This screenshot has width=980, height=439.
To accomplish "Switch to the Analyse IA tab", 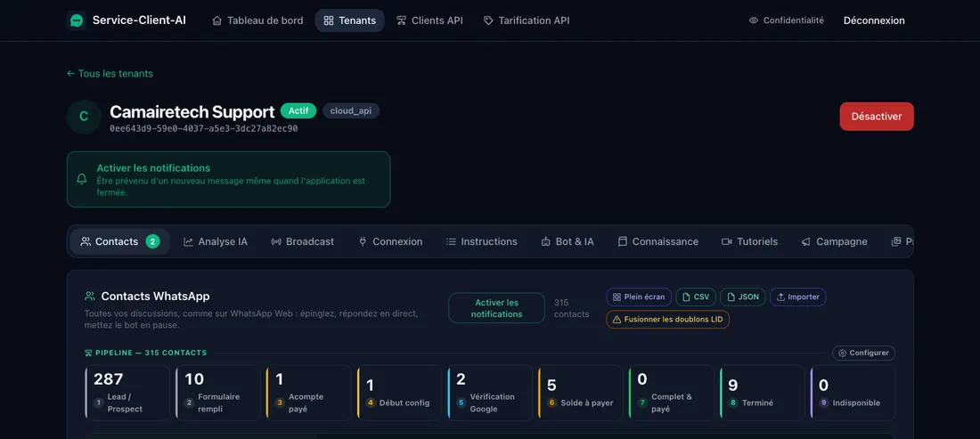I will point(216,241).
